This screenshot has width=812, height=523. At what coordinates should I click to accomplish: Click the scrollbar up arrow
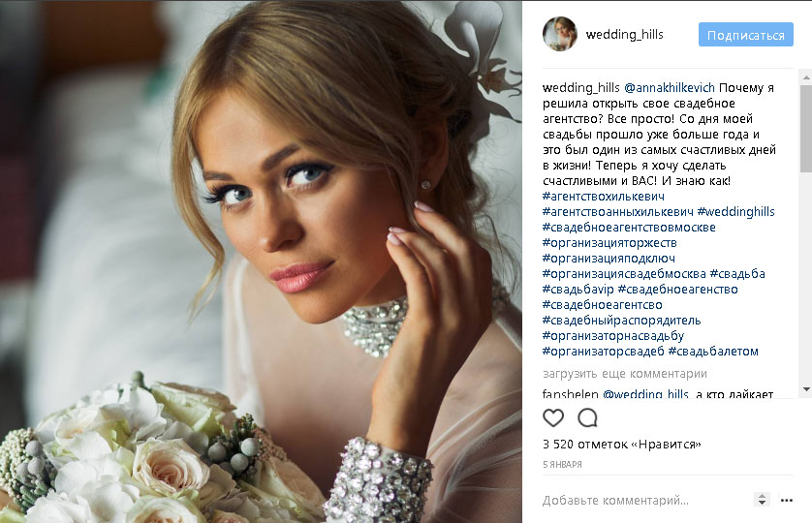pos(806,77)
